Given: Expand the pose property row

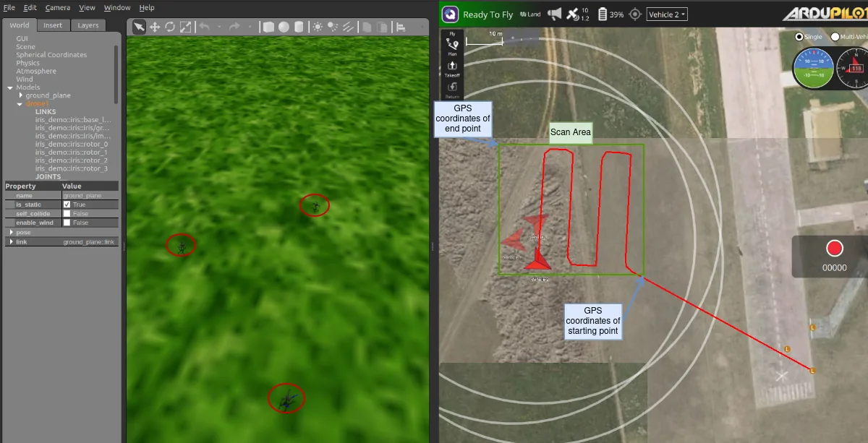Looking at the screenshot, I should pyautogui.click(x=10, y=233).
